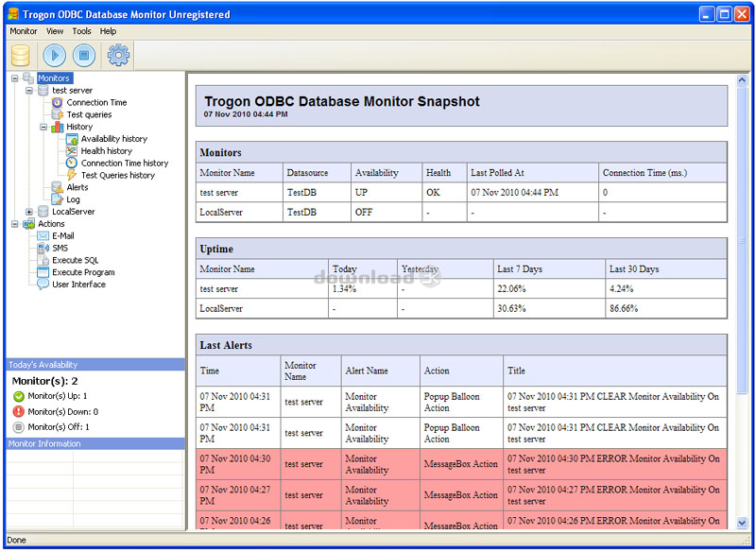Click the E-Mail envelope icon

[43, 235]
